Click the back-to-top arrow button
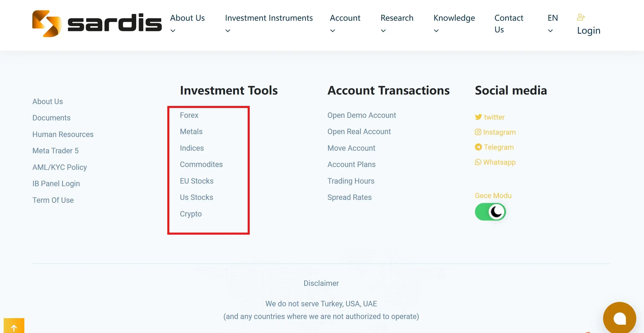 14,326
